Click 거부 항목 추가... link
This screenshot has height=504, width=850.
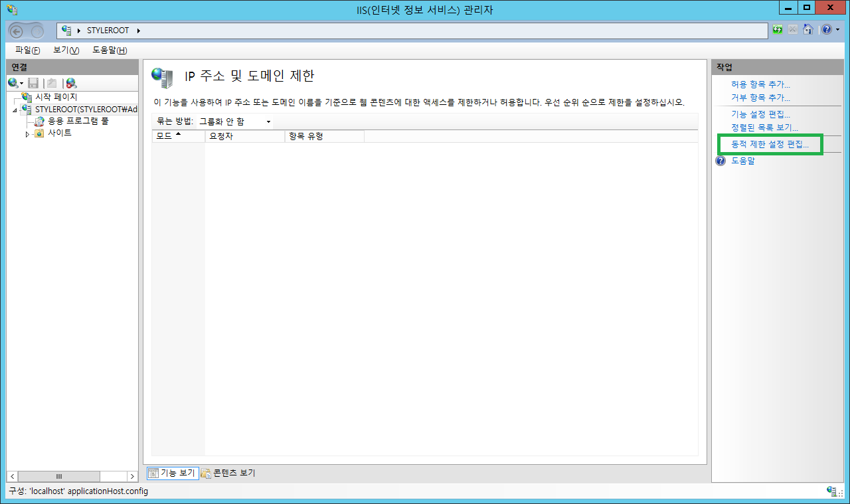click(760, 98)
